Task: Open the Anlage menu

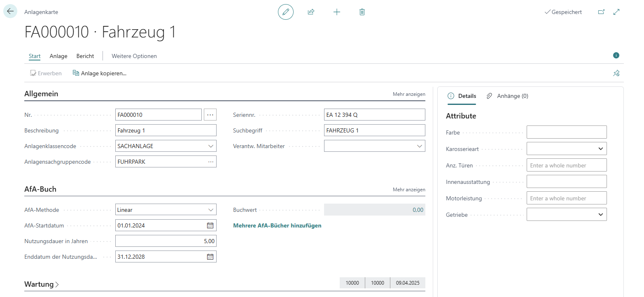Action: pos(58,56)
